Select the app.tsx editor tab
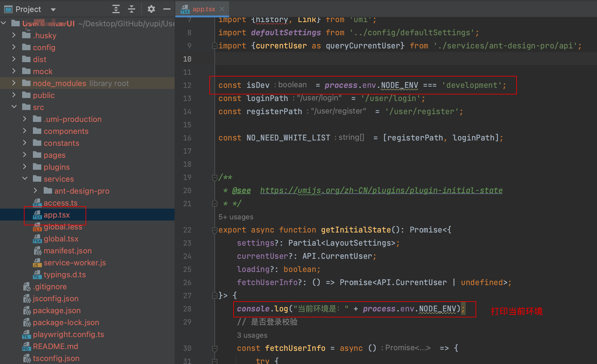 tap(203, 9)
